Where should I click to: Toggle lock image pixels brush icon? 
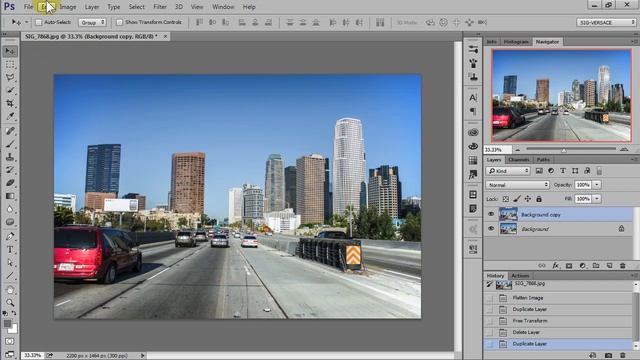pos(517,199)
